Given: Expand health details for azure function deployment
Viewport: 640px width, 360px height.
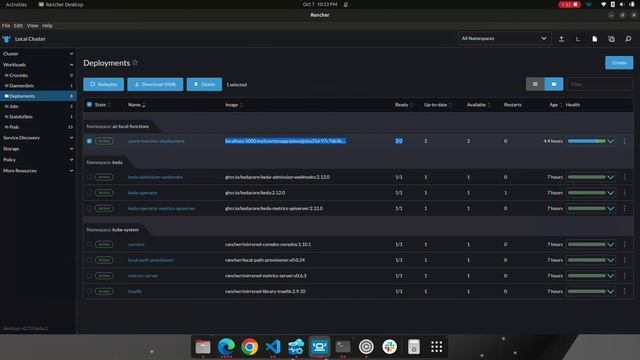Looking at the screenshot, I should (611, 141).
